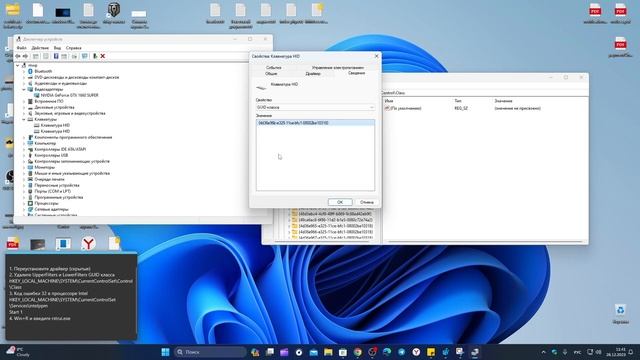The image size is (640, 360).
Task: Switch to the Общие tab
Action: pyautogui.click(x=271, y=74)
